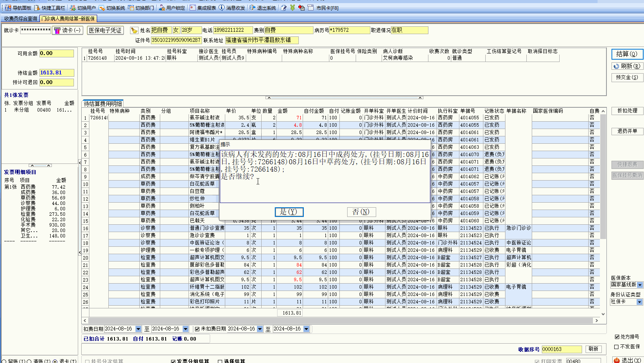Toggle the 处方排号 checkbox
Viewport: 644px width, 363px height.
617,337
